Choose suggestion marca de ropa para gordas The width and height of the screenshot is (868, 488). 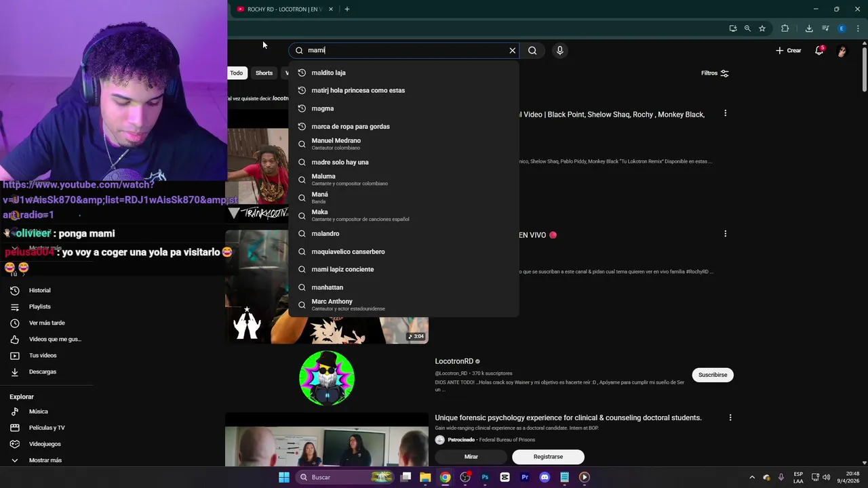click(403, 126)
